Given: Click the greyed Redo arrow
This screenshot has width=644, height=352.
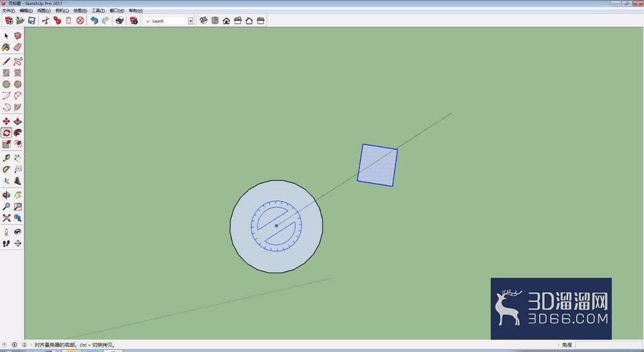Looking at the screenshot, I should (x=106, y=21).
